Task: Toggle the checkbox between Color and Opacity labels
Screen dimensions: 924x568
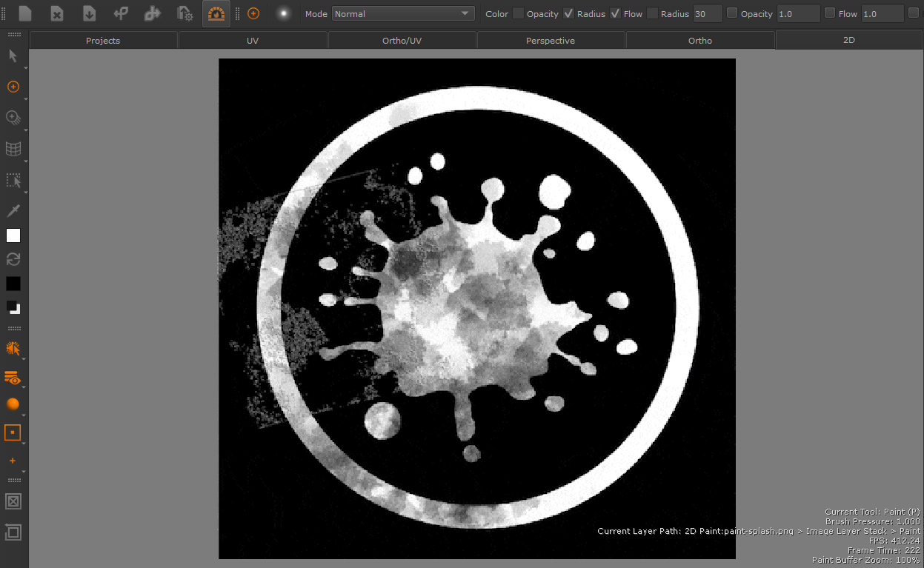Action: point(518,13)
